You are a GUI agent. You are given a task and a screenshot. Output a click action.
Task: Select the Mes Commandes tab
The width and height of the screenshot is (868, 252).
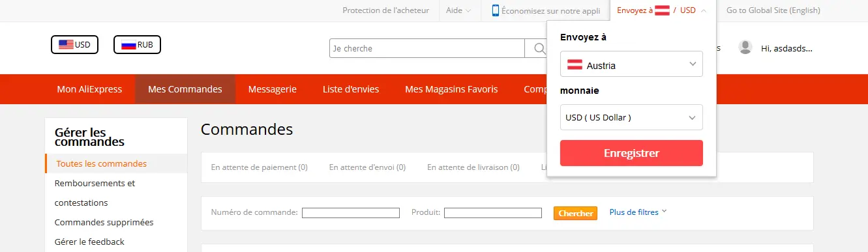[x=185, y=89]
